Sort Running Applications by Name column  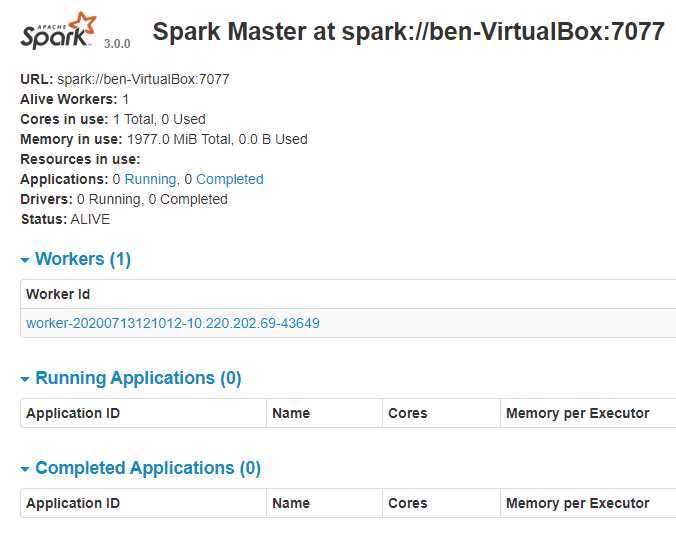291,413
